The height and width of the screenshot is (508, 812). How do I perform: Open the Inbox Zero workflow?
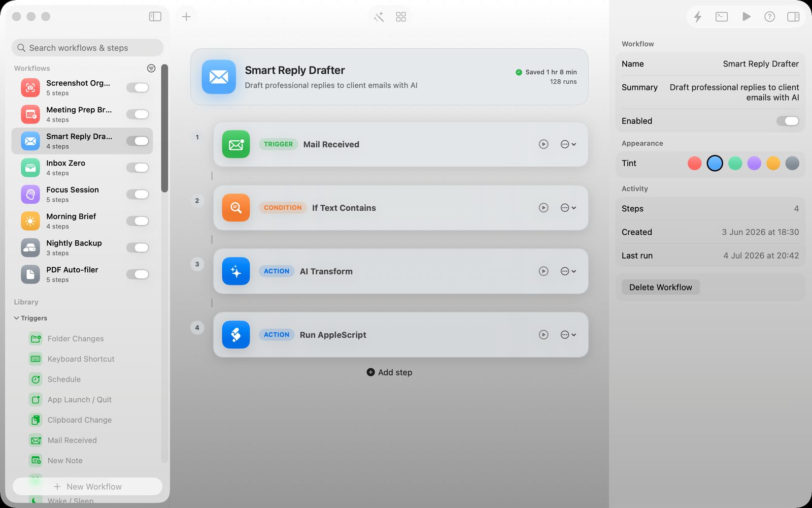[82, 168]
